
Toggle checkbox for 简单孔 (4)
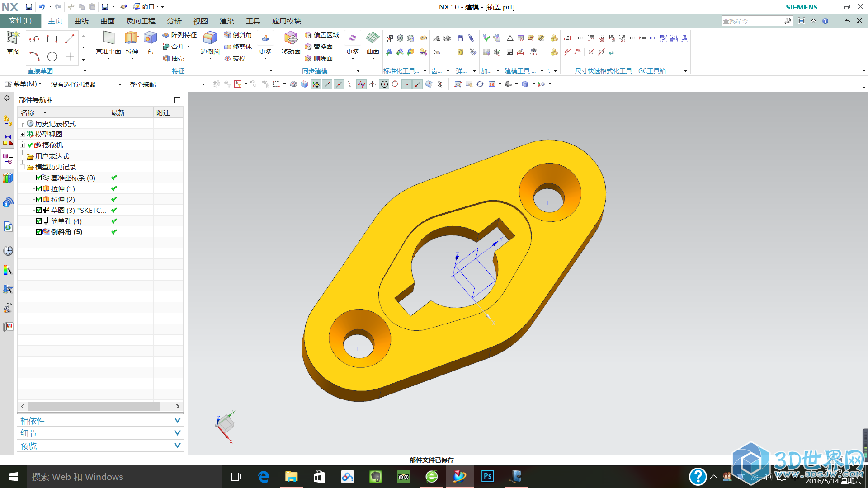coord(39,221)
